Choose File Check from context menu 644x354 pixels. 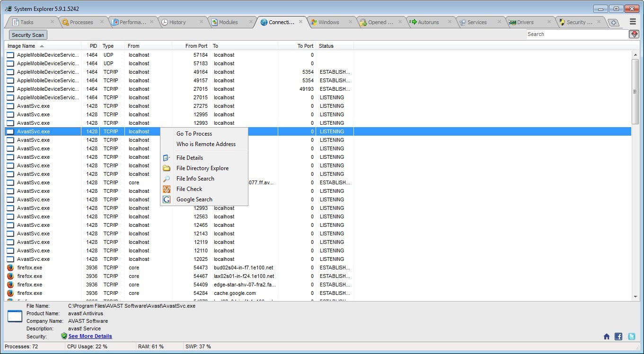click(204, 189)
